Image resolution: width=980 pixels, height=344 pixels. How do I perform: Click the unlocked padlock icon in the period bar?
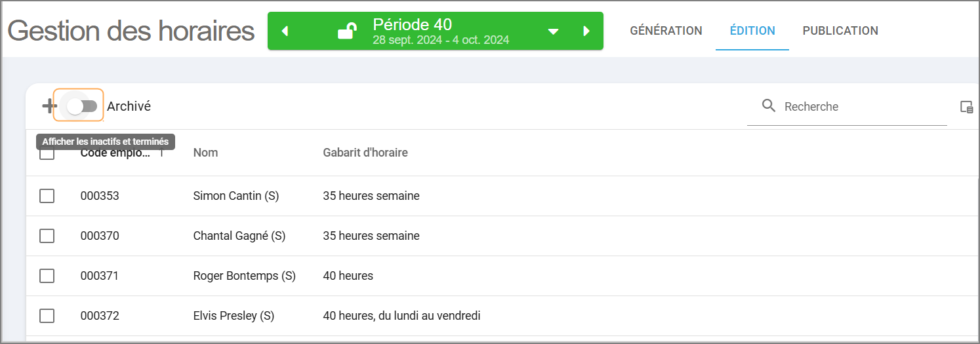coord(347,31)
